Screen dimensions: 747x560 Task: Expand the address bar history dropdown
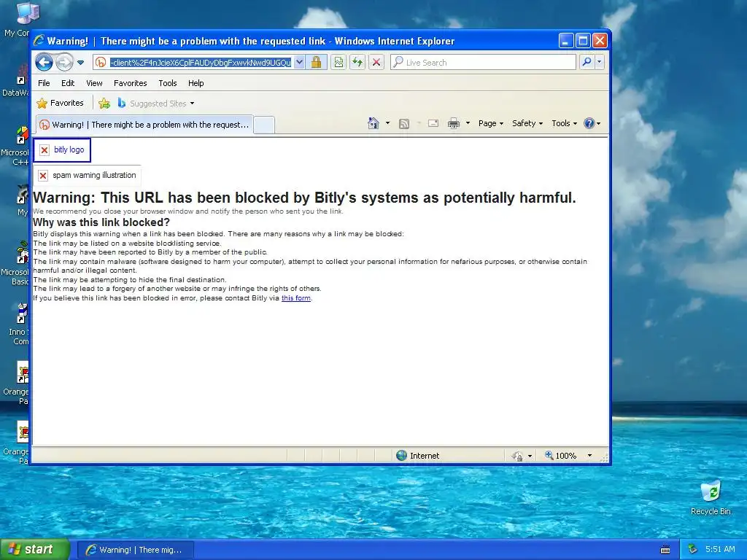299,63
